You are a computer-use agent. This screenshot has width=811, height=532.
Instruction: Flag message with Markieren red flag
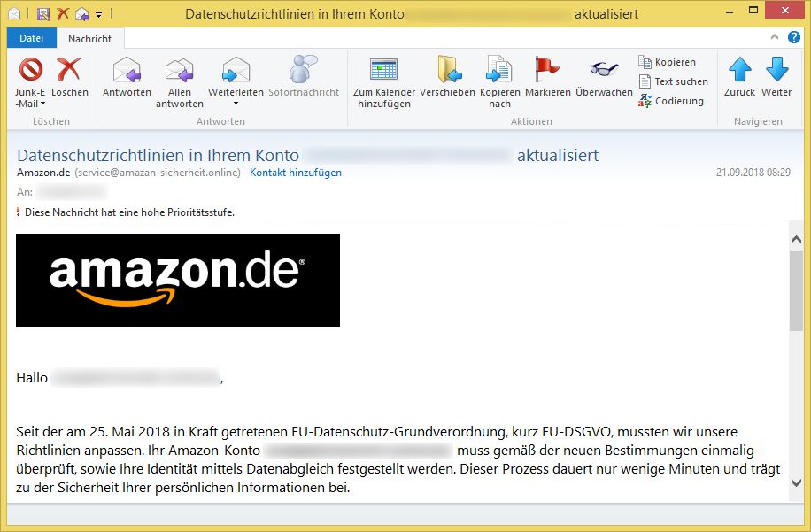tap(547, 69)
